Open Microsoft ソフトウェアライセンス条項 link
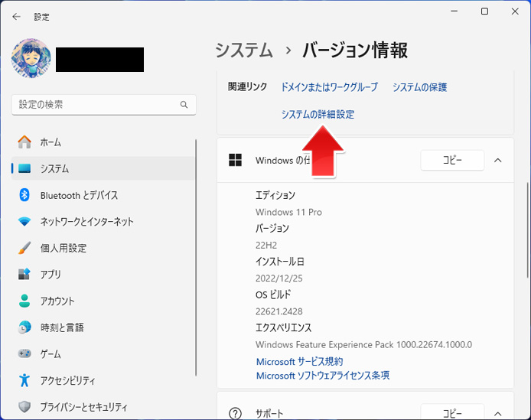 (323, 376)
